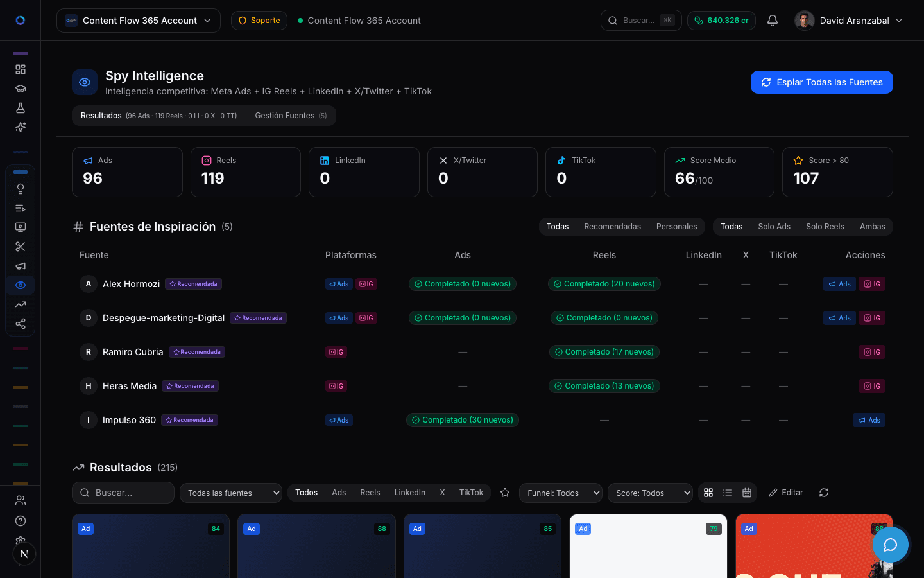
Task: Expand the David Aranzabal user menu
Action: [849, 21]
